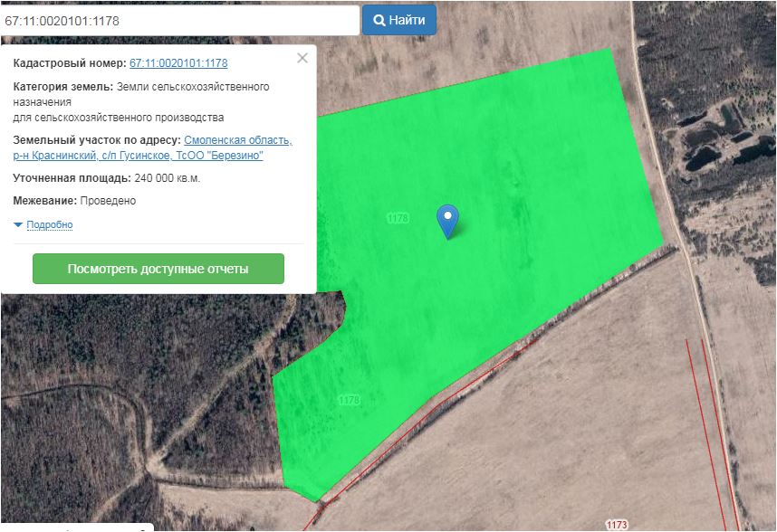
Task: Click the Найти search button
Action: 398,20
